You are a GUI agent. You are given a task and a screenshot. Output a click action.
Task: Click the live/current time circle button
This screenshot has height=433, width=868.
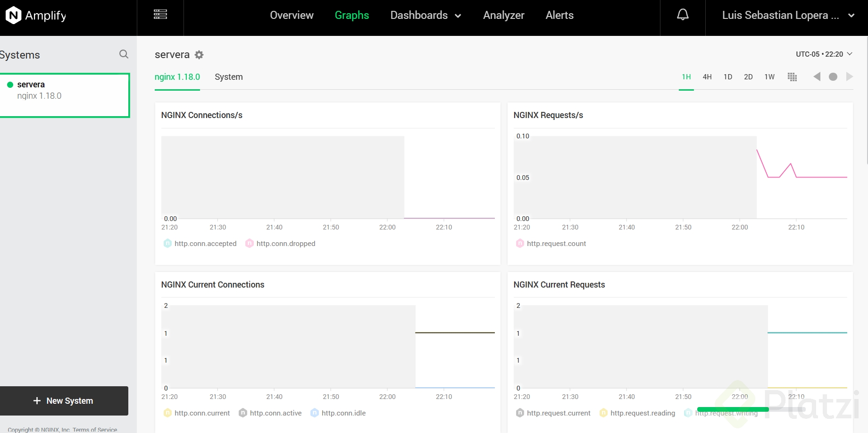833,76
